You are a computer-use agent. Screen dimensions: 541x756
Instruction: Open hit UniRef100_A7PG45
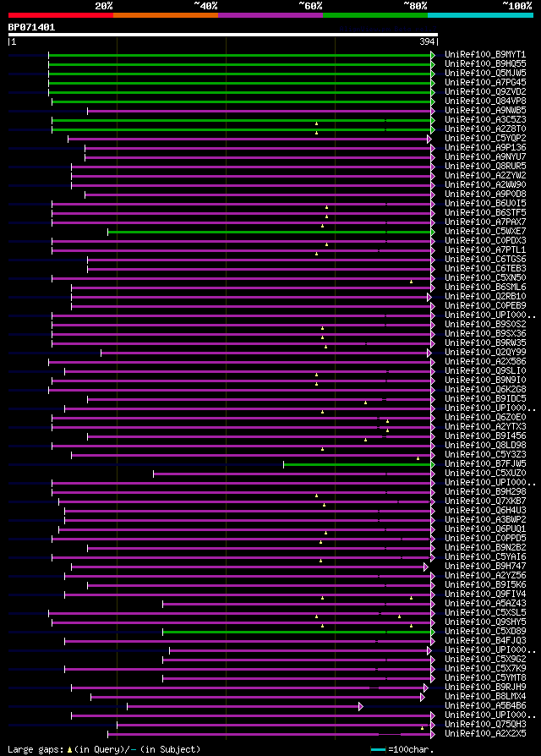point(485,83)
